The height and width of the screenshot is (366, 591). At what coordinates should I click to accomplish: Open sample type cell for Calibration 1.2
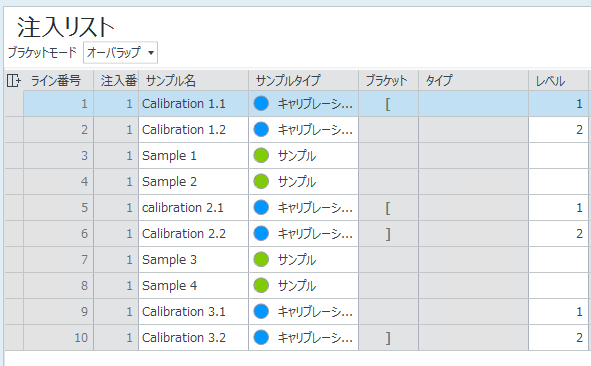point(303,130)
